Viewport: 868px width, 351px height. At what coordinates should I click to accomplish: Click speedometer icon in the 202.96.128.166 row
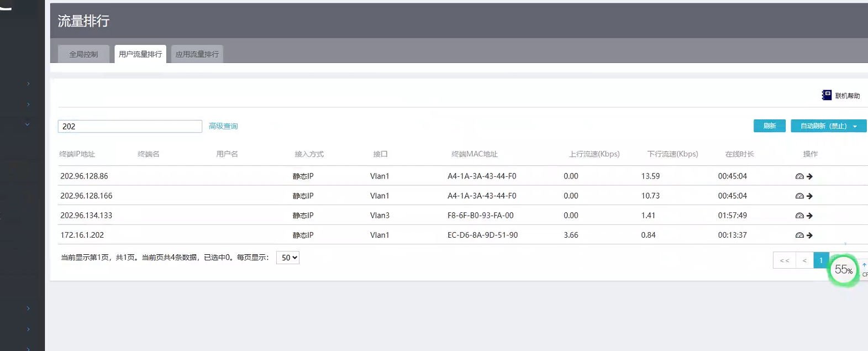point(799,196)
